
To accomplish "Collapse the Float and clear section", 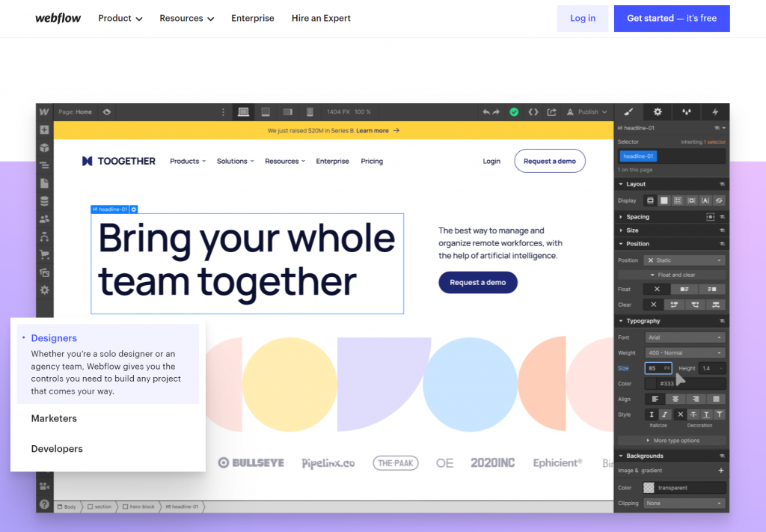I will point(672,275).
